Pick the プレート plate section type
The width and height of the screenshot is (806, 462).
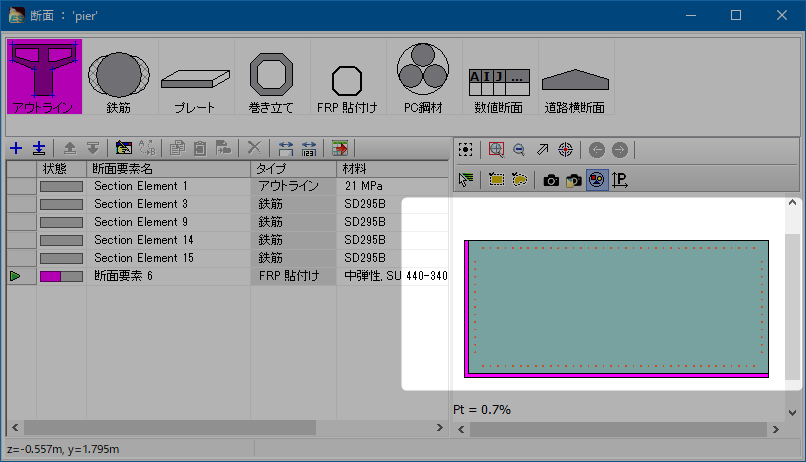[195, 77]
